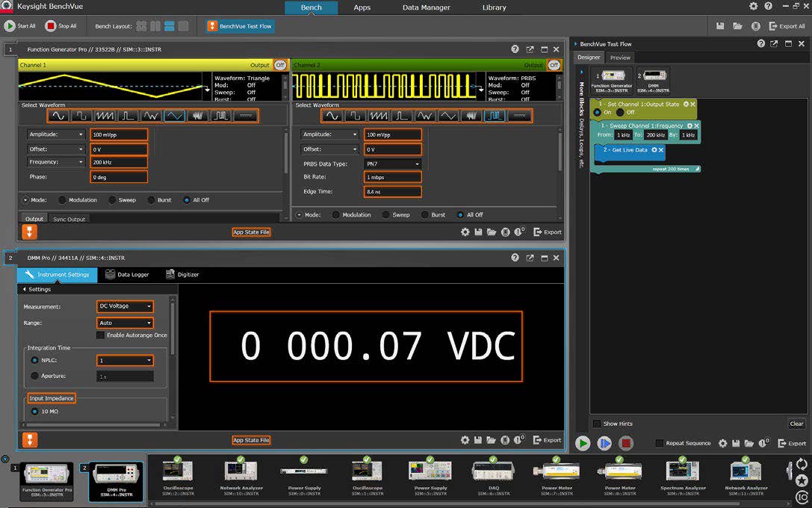Select Channel 2 ramp waveform icon
This screenshot has height=508, width=812.
point(379,116)
